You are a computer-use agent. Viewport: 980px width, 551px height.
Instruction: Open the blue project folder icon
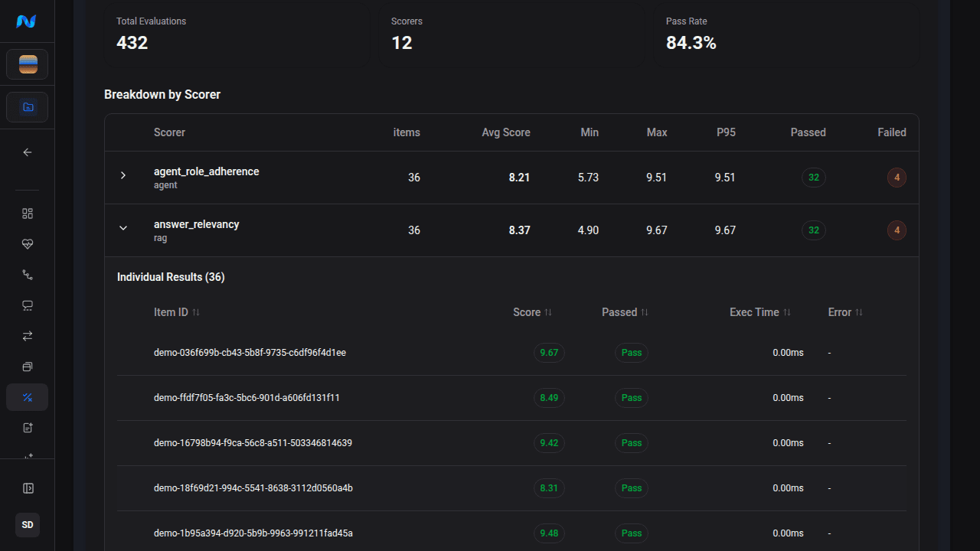(28, 107)
